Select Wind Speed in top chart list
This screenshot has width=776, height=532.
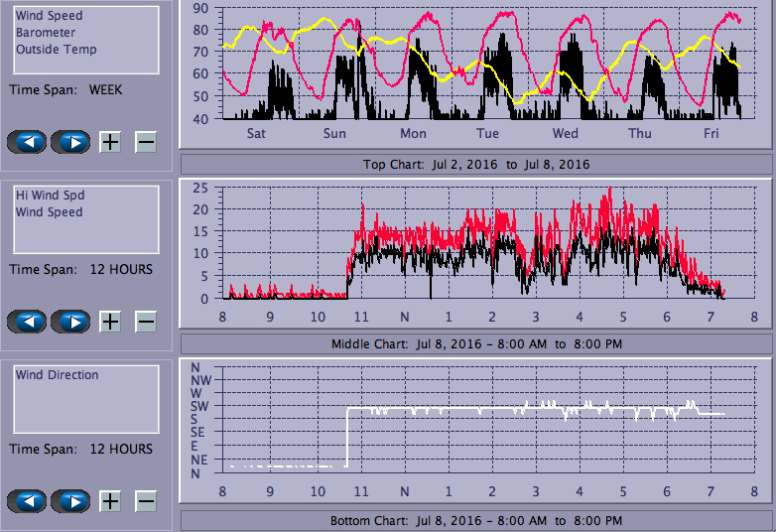point(49,16)
